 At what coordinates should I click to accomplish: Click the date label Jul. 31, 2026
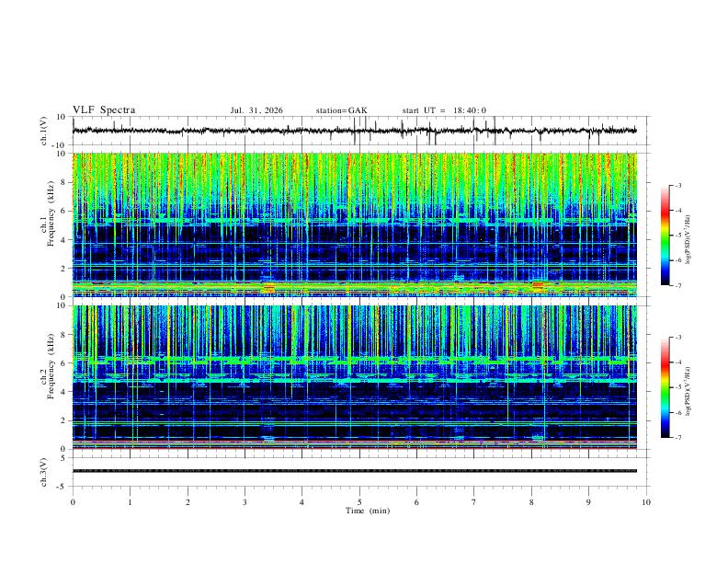(256, 110)
